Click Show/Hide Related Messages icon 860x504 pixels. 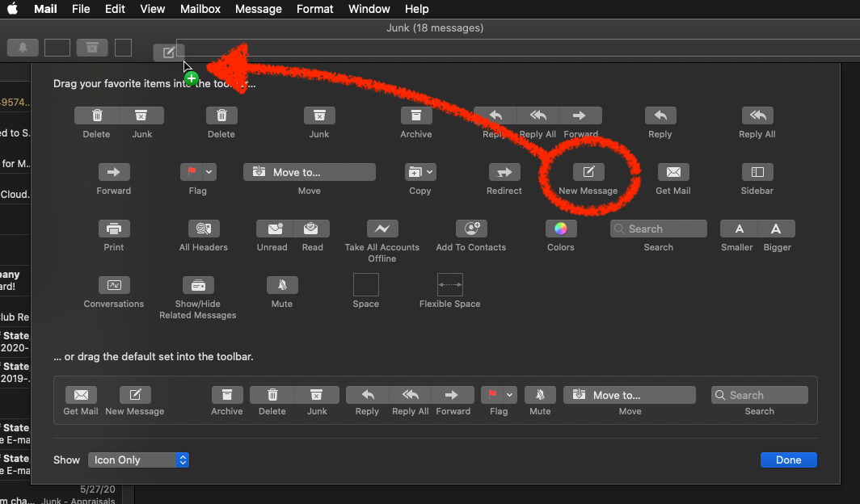[198, 285]
